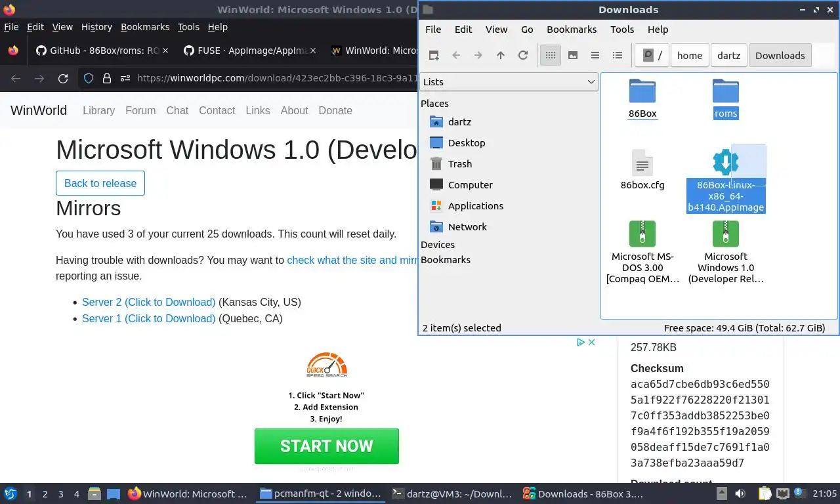Open file manager launcher in taskbar
The height and width of the screenshot is (504, 840).
[94, 493]
